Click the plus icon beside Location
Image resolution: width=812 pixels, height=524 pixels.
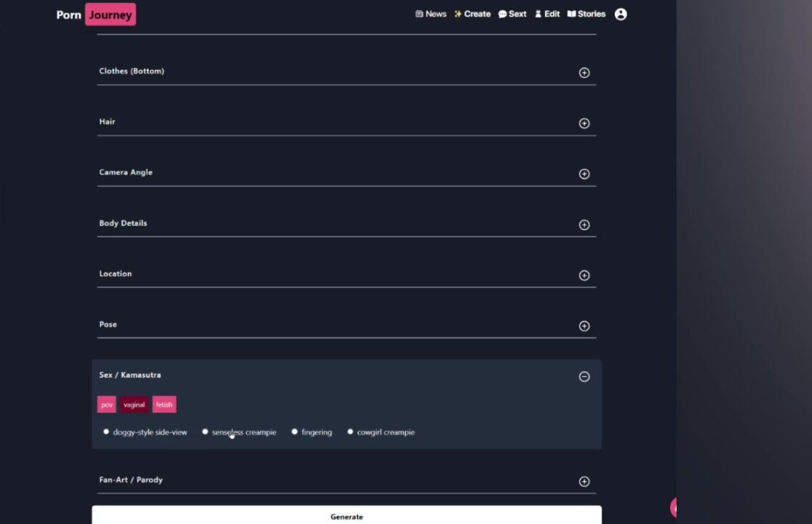[x=584, y=276]
